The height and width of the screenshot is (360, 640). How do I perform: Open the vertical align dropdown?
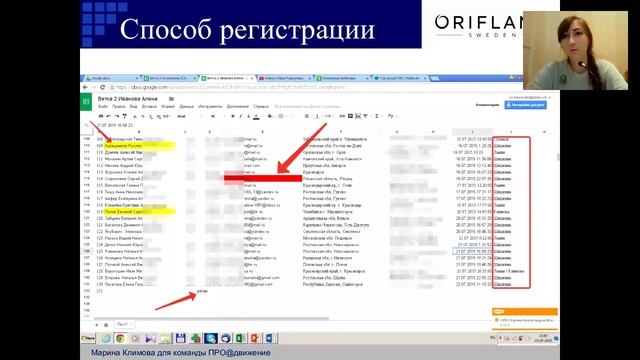318,116
